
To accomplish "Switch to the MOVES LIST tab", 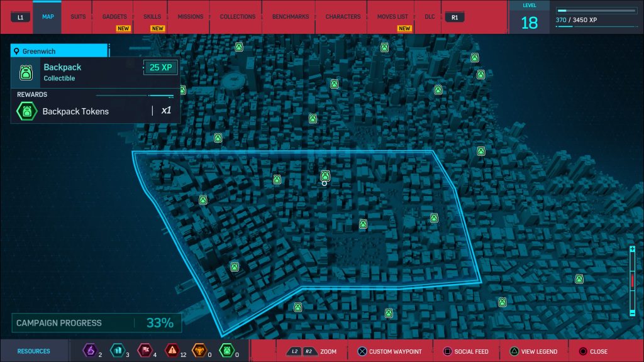I will tap(392, 17).
